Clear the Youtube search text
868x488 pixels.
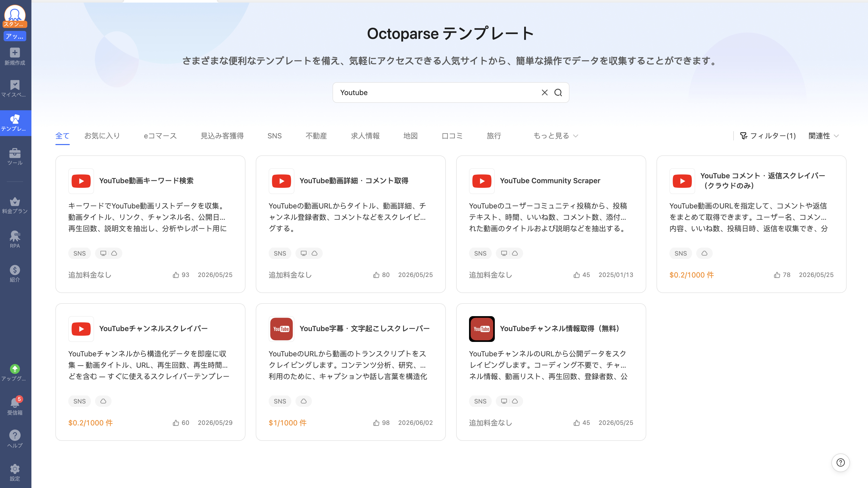(544, 92)
